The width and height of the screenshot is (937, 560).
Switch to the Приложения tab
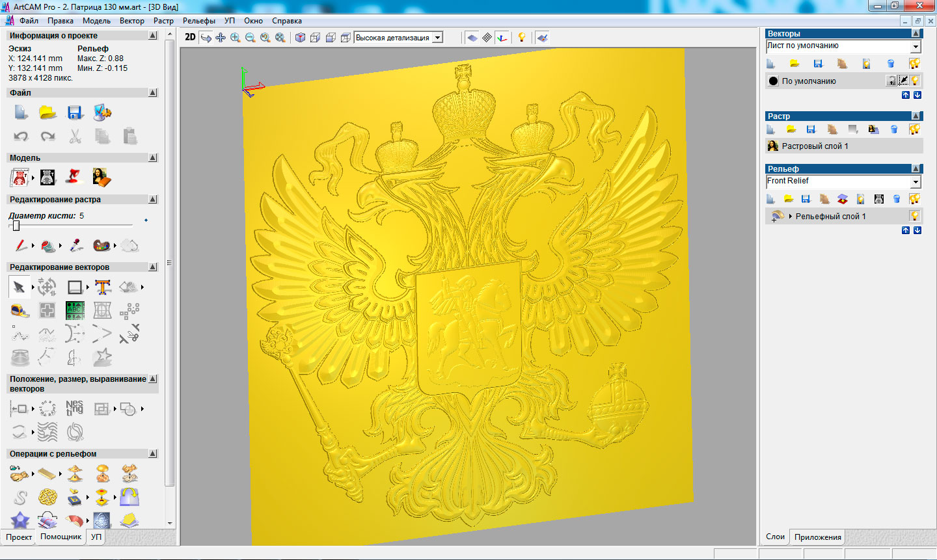pos(817,537)
